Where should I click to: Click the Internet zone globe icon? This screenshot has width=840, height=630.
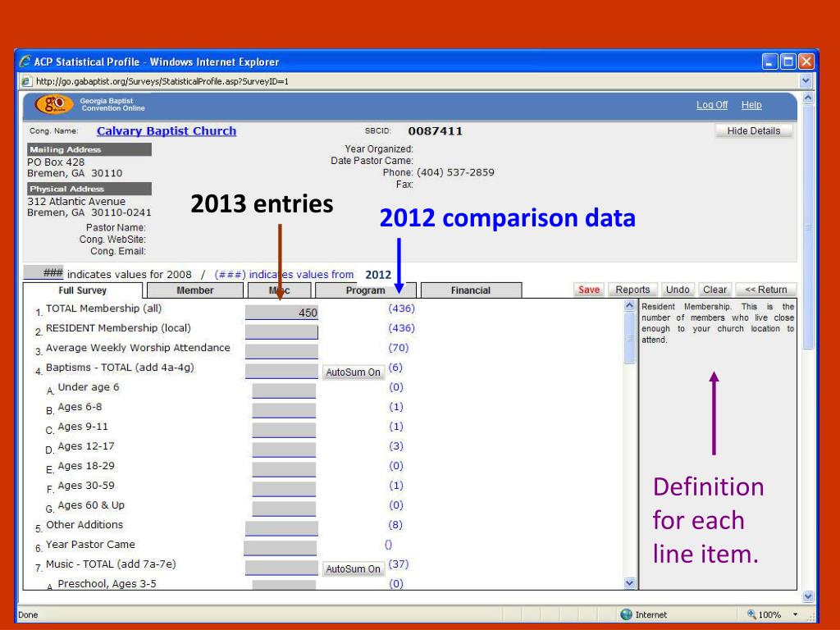pos(626,614)
